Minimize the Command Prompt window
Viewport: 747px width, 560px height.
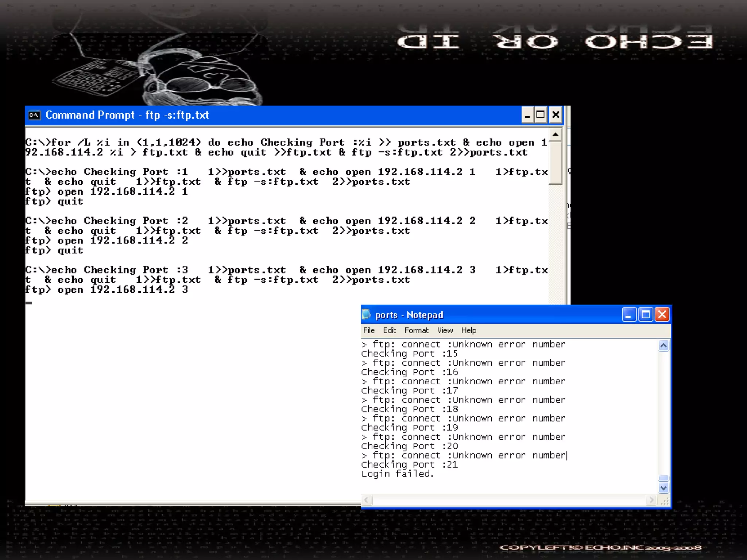point(527,116)
